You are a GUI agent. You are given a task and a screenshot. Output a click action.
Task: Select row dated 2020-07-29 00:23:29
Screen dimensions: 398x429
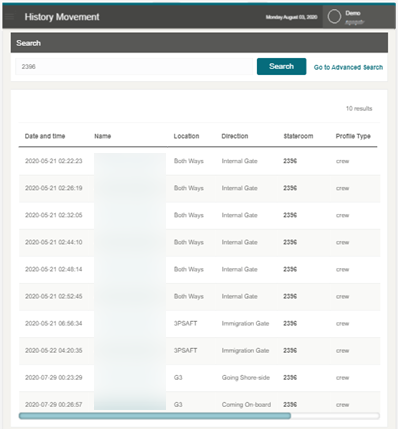click(199, 378)
